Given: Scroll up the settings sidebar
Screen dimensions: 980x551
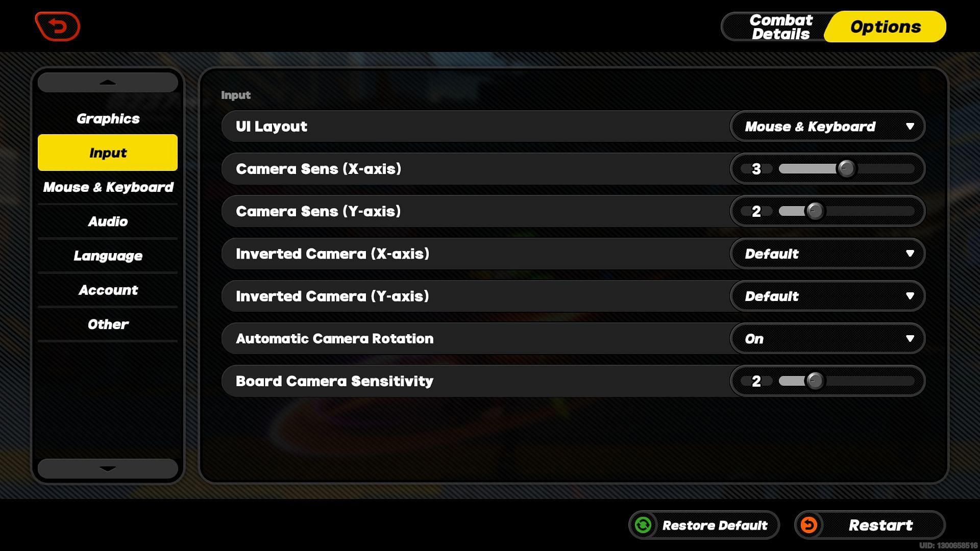Looking at the screenshot, I should (108, 82).
